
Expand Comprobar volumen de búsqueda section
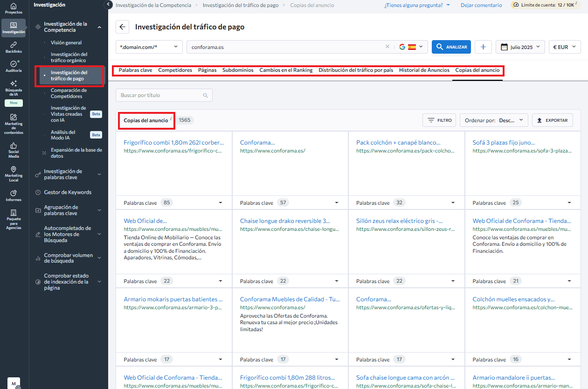pos(99,258)
